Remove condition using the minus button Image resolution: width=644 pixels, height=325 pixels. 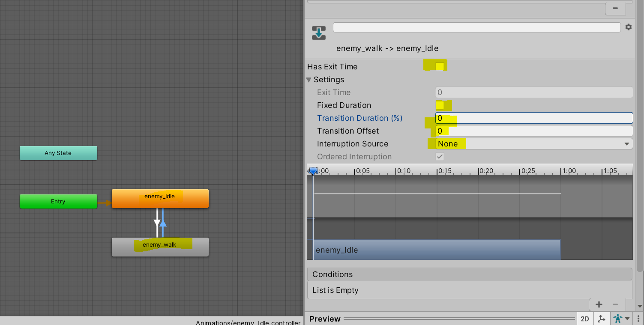point(615,304)
